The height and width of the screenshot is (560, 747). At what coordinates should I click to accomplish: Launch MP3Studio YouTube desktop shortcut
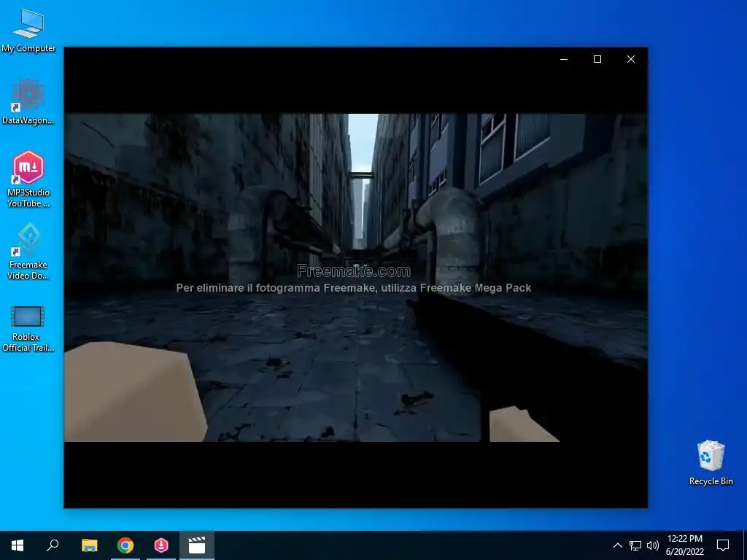28,179
